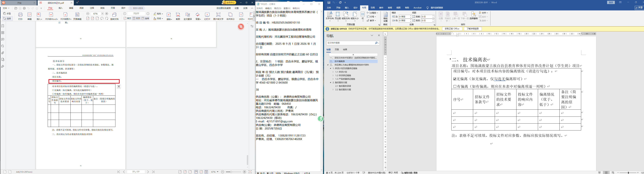Zoom in with the plus icon in PDF toolbar
644x174 pixels.
[x=107, y=14]
